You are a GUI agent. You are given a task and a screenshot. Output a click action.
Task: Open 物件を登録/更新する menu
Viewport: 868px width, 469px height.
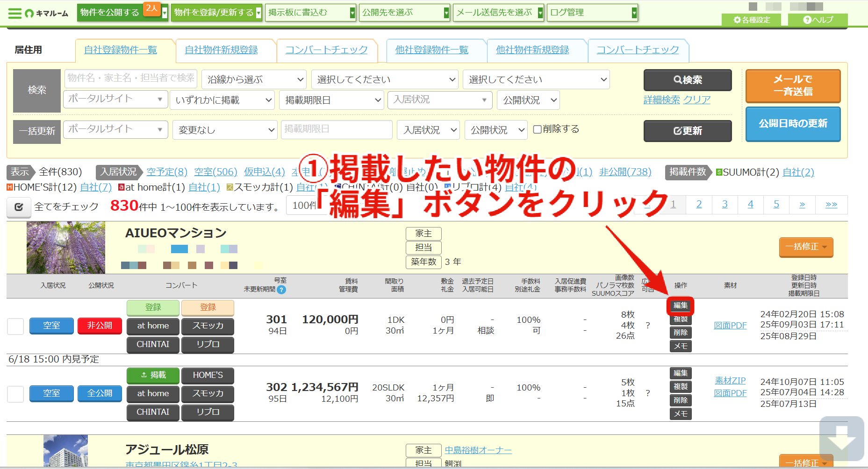216,13
